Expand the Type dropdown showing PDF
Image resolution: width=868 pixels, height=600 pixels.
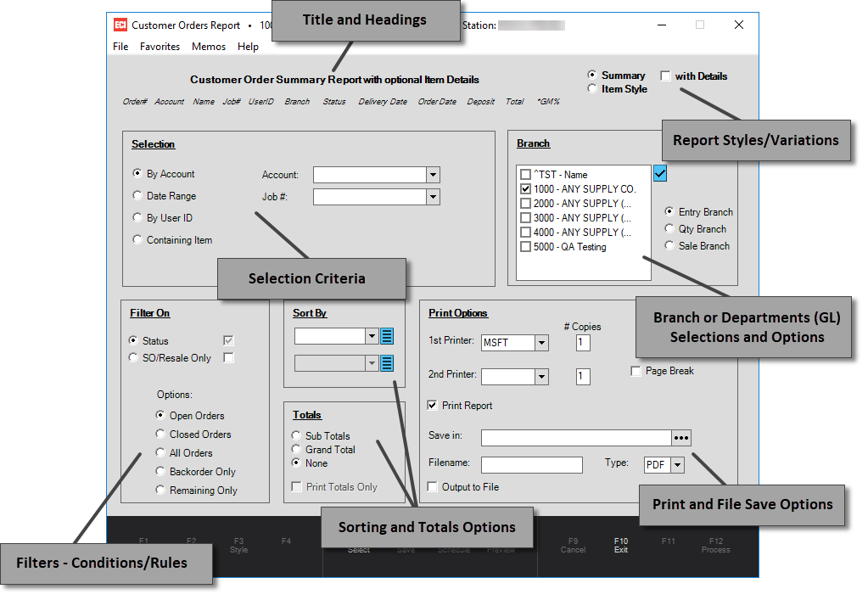(x=678, y=465)
